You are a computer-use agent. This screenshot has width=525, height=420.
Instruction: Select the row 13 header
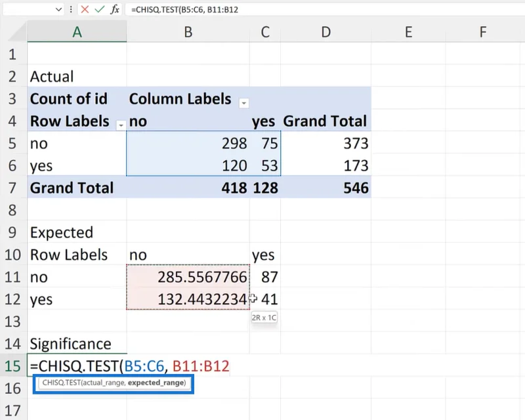tap(12, 321)
